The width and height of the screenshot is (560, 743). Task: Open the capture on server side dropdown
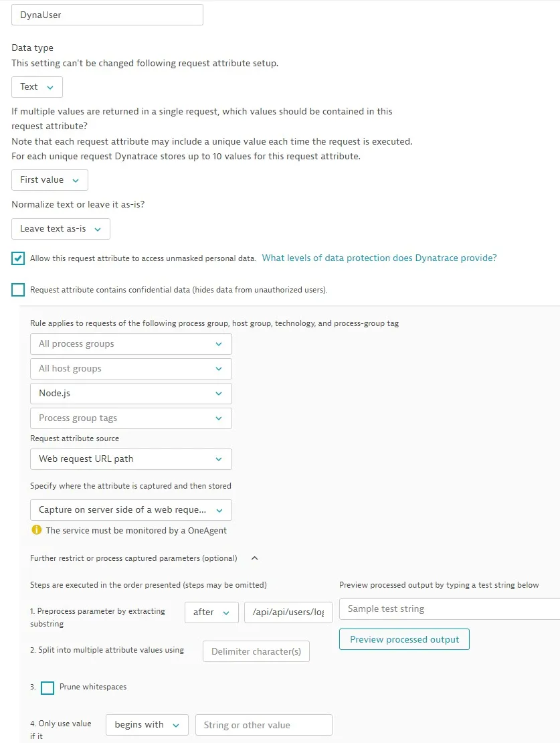pos(131,510)
